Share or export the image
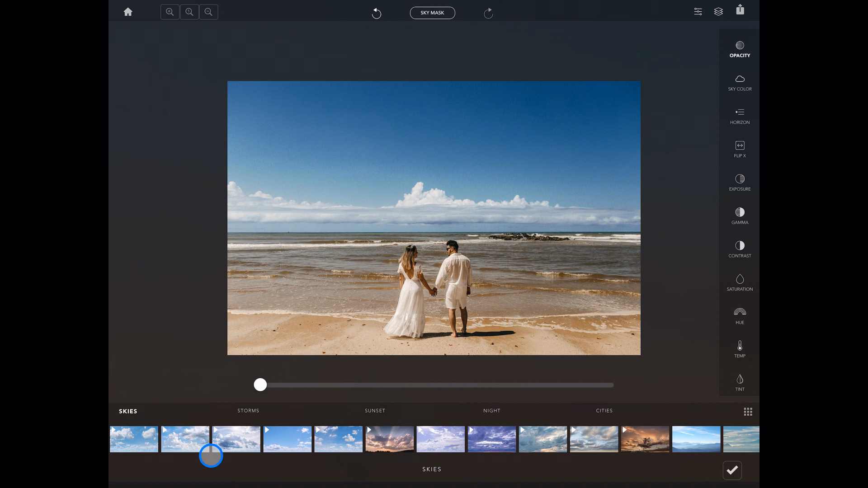The image size is (868, 488). 740,10
